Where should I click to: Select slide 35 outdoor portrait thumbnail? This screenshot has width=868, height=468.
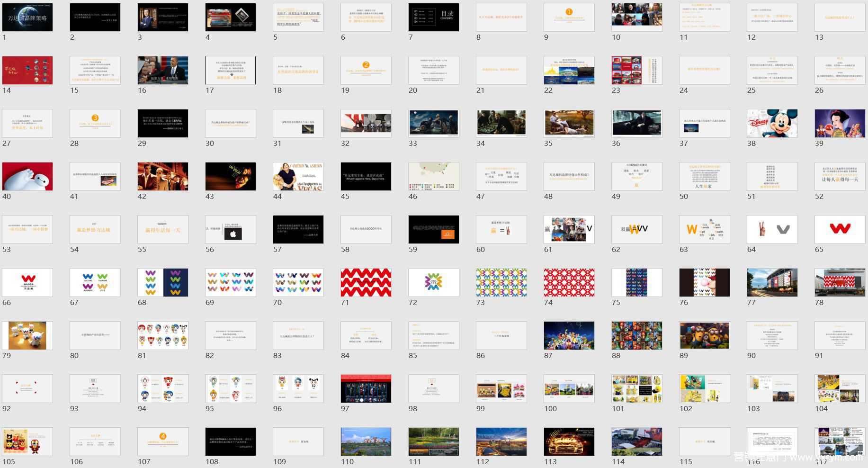(x=569, y=124)
